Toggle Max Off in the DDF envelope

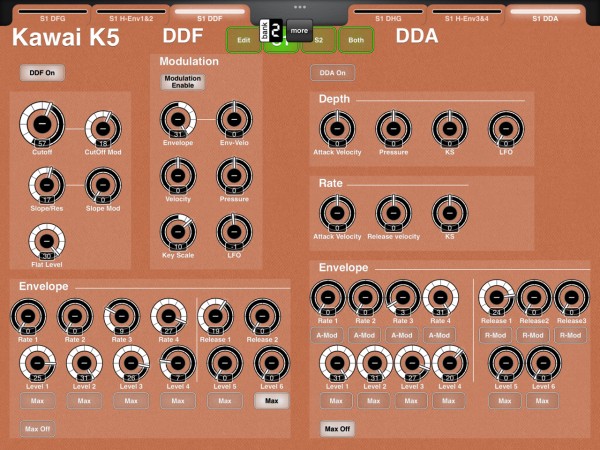(37, 429)
